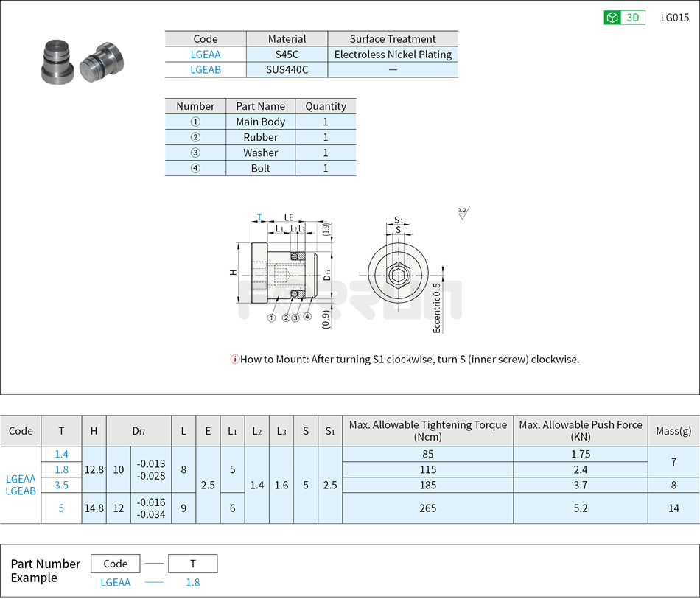This screenshot has height=599, width=700.
Task: Click tolerance -0.013 -0.028 cell
Action: [x=151, y=469]
